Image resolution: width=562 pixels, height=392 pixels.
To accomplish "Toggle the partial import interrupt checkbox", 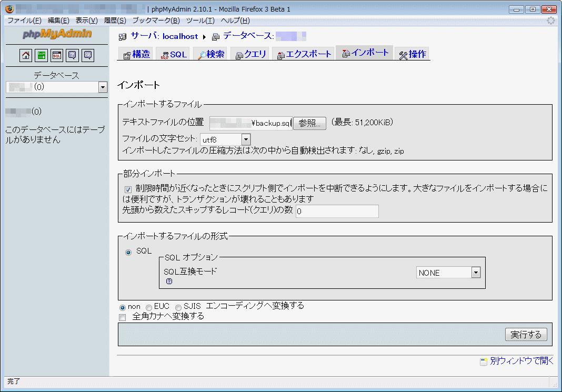I will [x=128, y=189].
